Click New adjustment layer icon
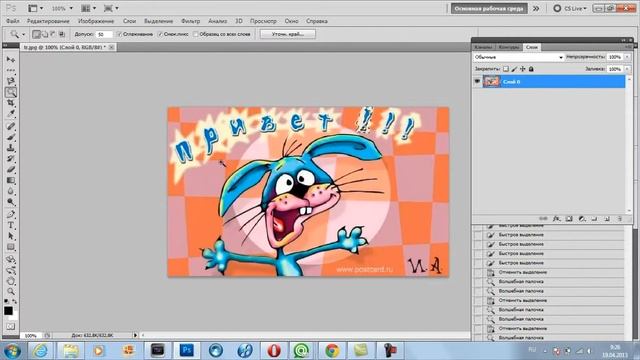 point(582,219)
